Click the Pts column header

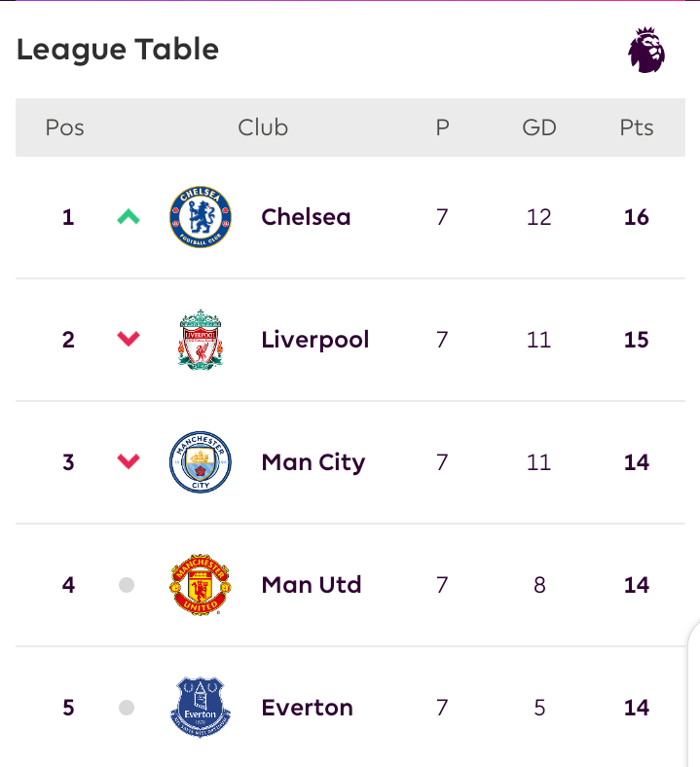pos(637,128)
